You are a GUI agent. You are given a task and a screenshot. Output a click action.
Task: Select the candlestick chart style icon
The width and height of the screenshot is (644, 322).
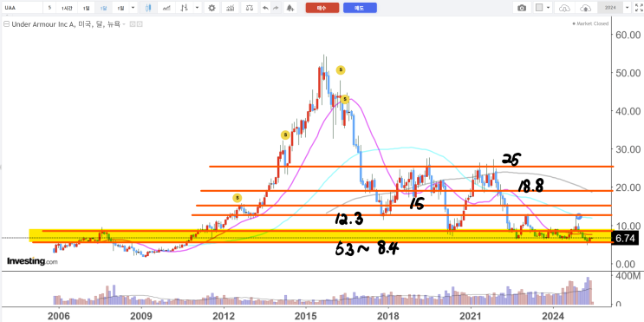click(x=148, y=8)
